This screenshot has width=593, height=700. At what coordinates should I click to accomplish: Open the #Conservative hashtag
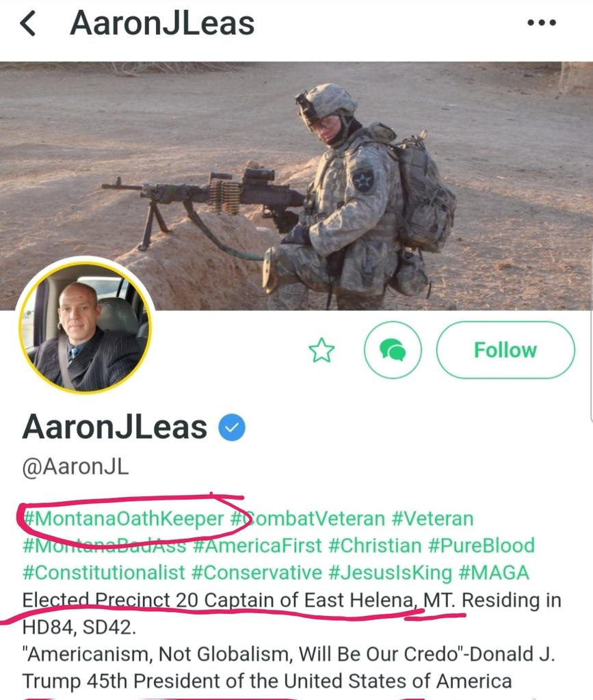(256, 573)
